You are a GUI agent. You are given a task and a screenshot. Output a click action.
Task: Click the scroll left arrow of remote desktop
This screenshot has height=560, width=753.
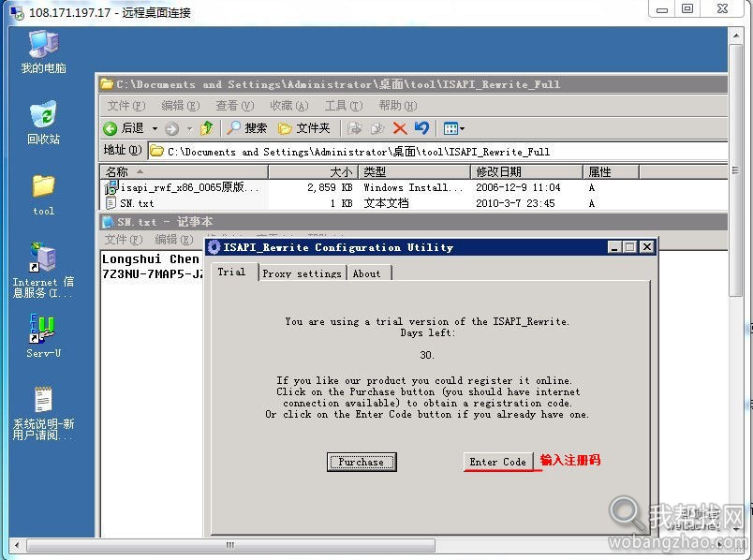tap(17, 545)
